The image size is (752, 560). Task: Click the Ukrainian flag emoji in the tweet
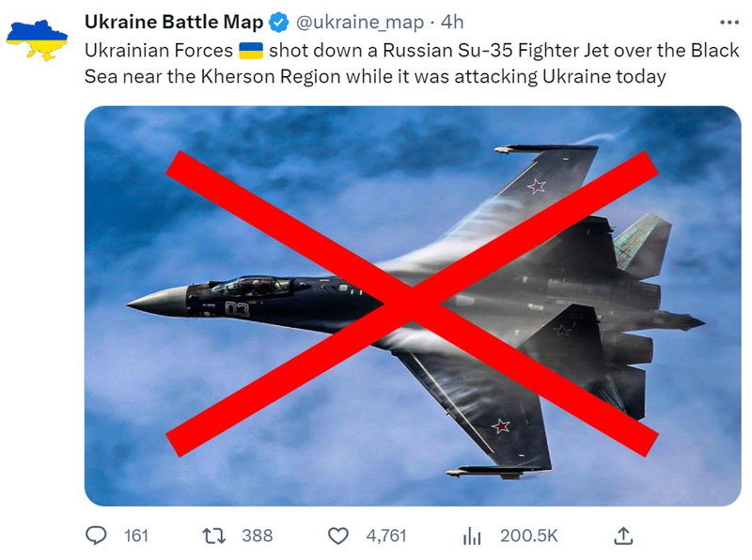click(x=250, y=51)
